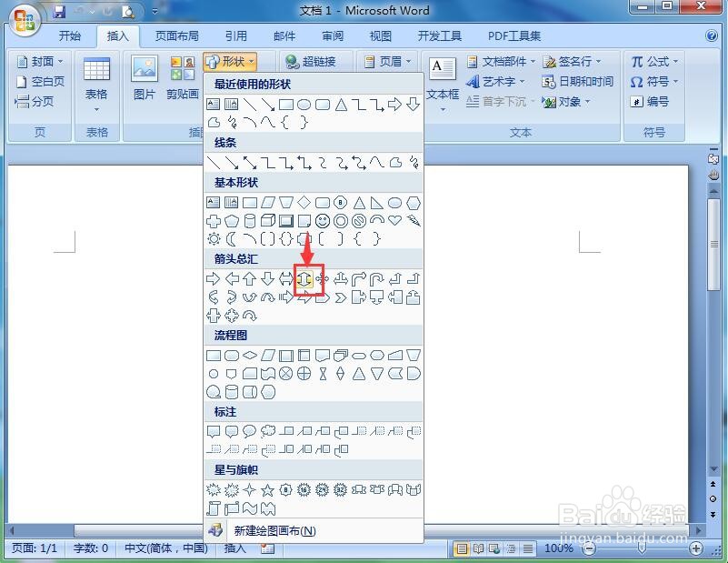Image resolution: width=728 pixels, height=563 pixels.
Task: Switch to Outline view button
Action: (x=511, y=549)
